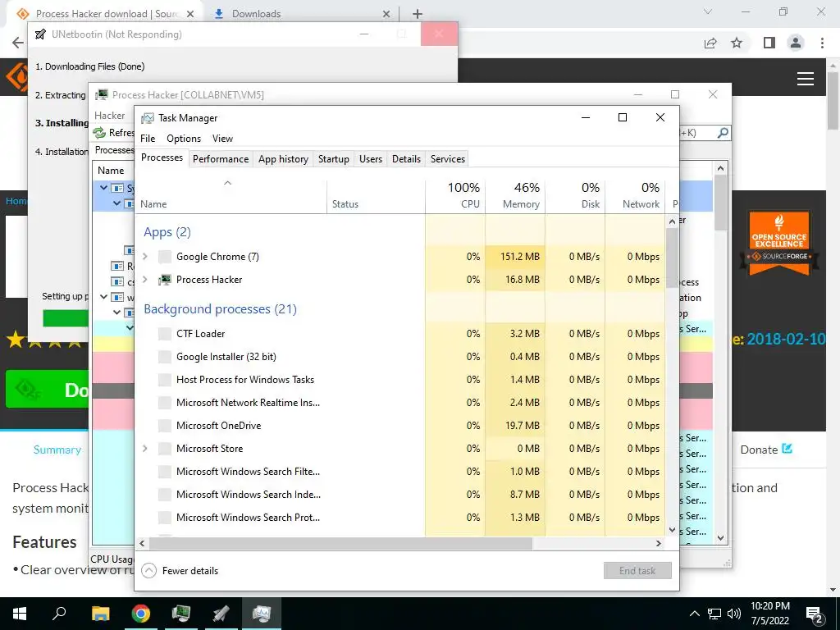Click the search magnifier in Process Hacker
The height and width of the screenshot is (630, 840).
click(x=723, y=132)
